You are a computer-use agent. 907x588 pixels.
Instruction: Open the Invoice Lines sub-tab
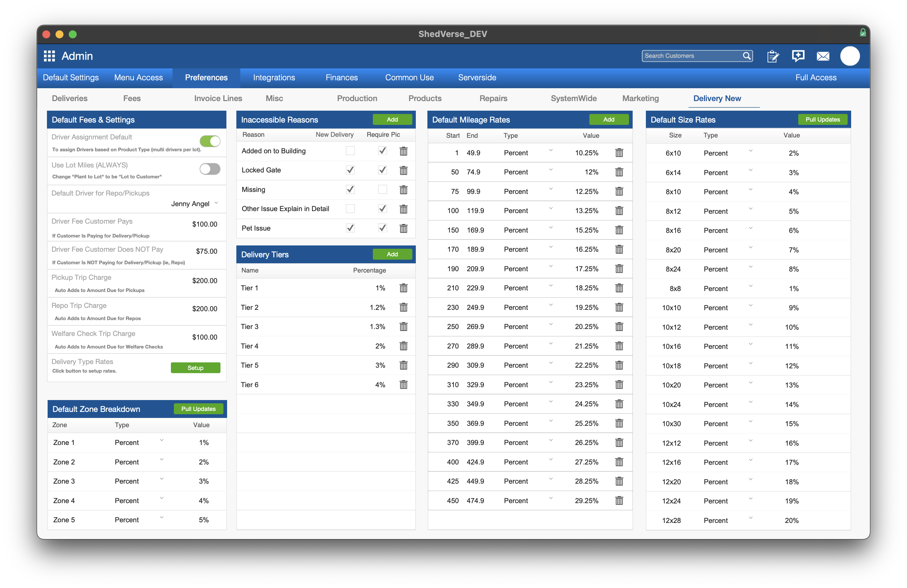pyautogui.click(x=218, y=98)
